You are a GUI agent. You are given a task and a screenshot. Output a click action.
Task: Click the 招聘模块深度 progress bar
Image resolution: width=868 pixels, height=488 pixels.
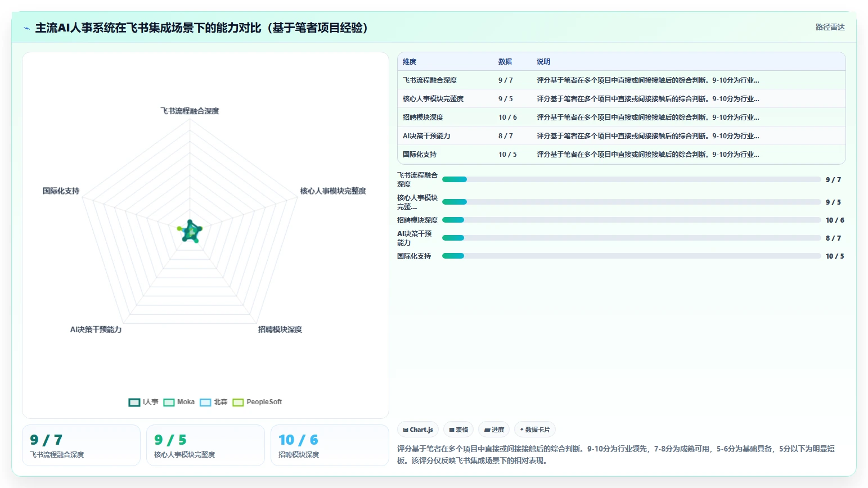click(632, 220)
